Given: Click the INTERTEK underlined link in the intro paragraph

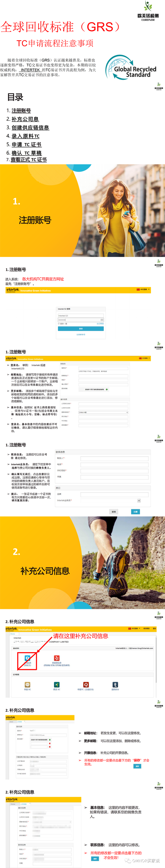Looking at the screenshot, I should tap(30, 70).
